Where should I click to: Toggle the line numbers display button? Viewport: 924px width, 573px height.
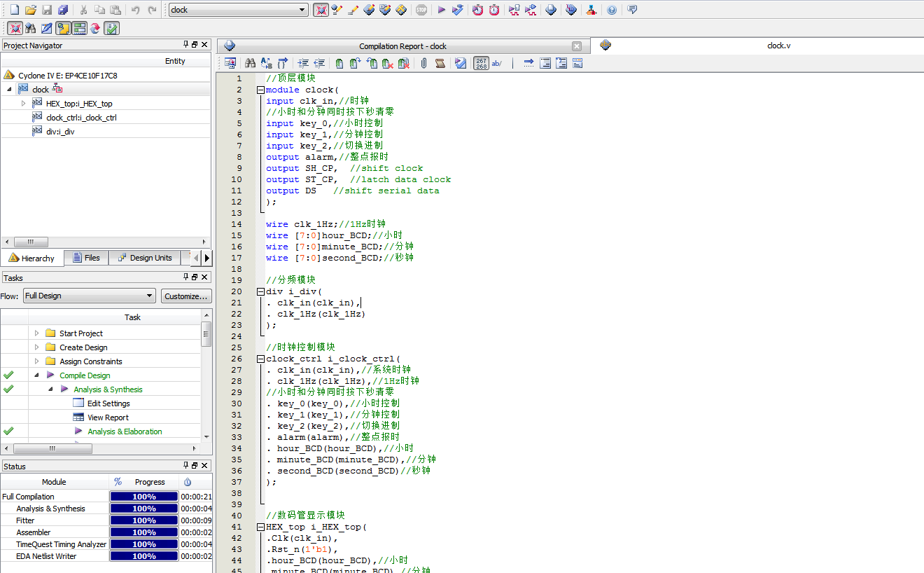point(481,63)
